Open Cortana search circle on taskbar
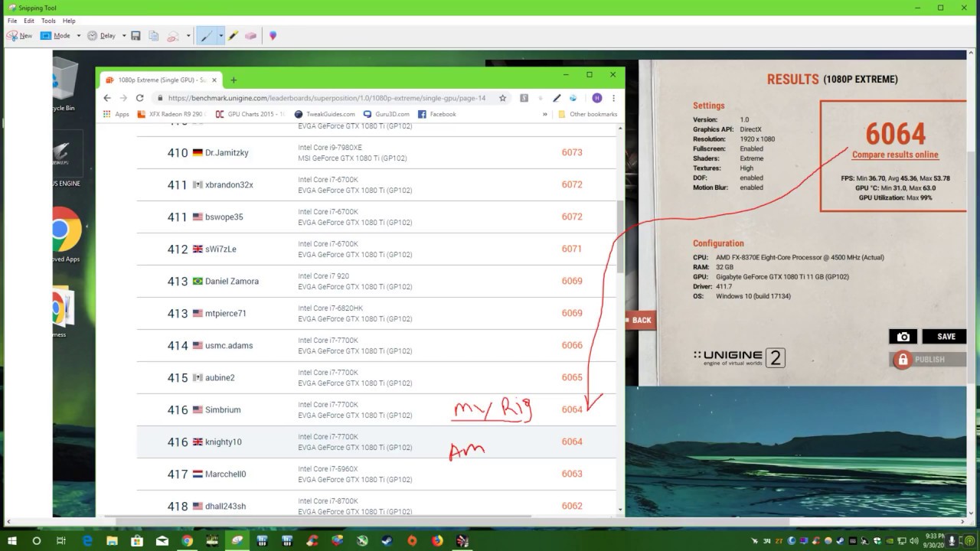Image resolution: width=980 pixels, height=551 pixels. coord(36,540)
